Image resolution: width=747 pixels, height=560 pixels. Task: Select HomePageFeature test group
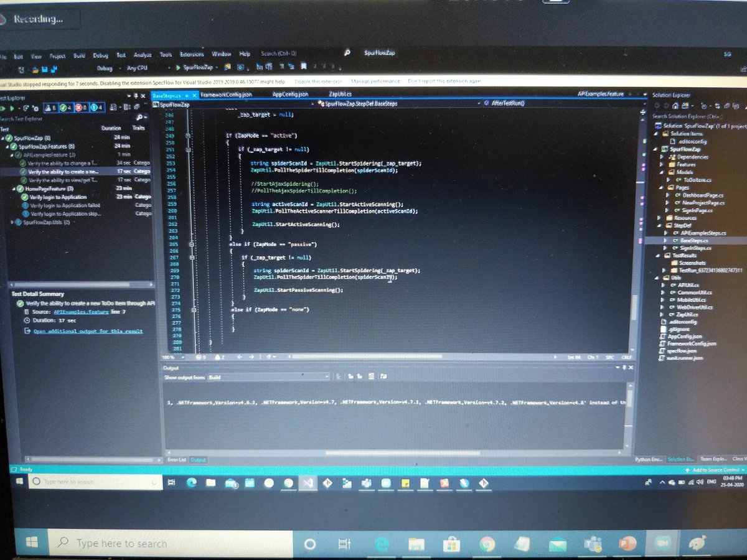click(49, 188)
